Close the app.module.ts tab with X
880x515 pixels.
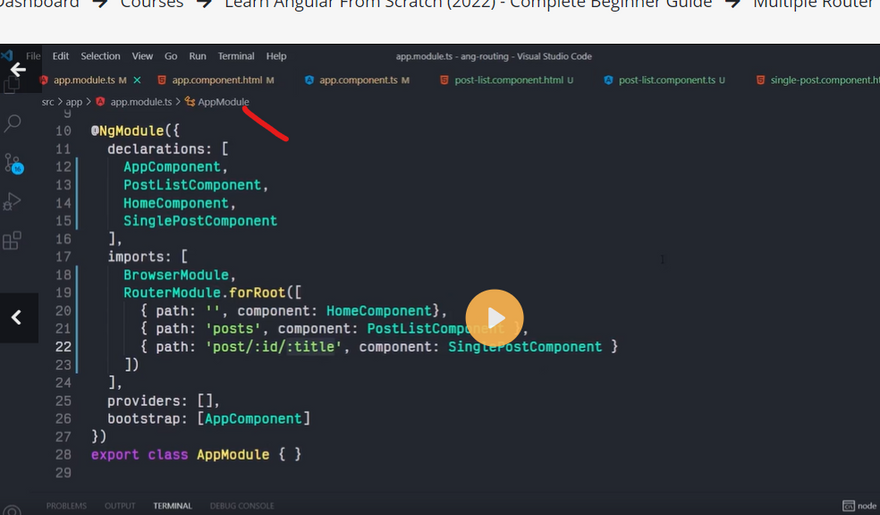136,80
